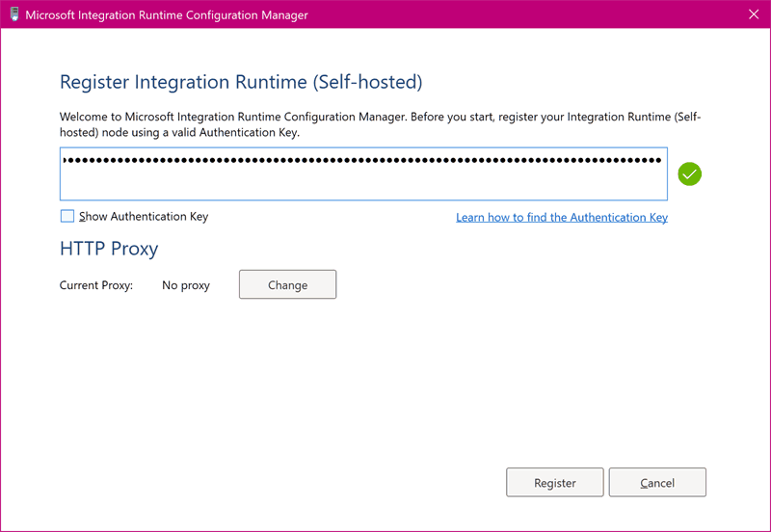Click the 'Current Proxy:' label

pyautogui.click(x=96, y=285)
